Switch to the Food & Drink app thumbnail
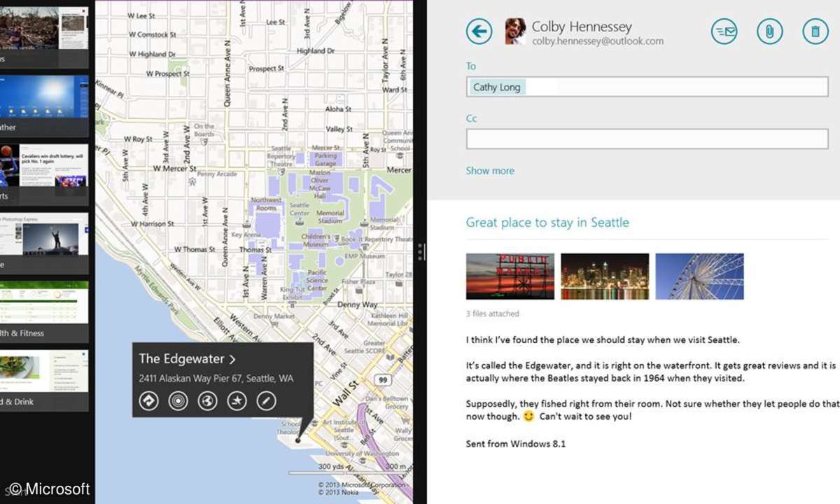Viewport: 840px width, 504px height. (44, 381)
